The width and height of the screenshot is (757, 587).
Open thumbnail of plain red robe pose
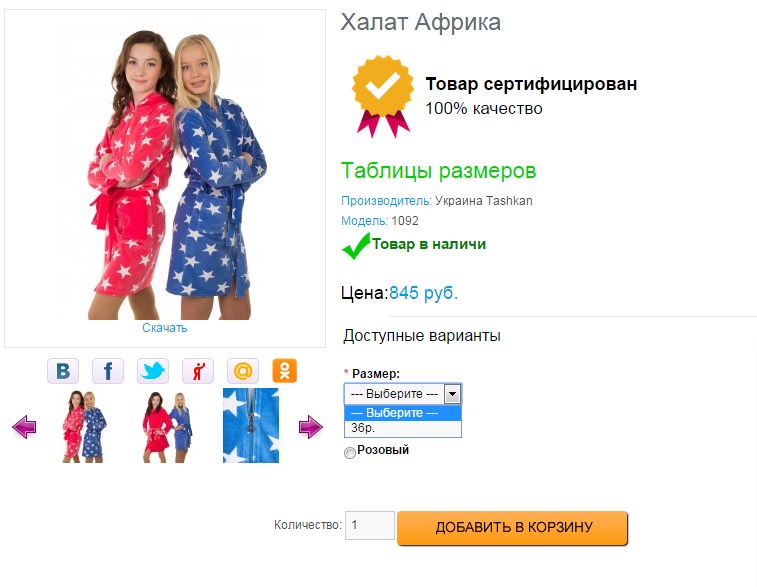coord(167,427)
